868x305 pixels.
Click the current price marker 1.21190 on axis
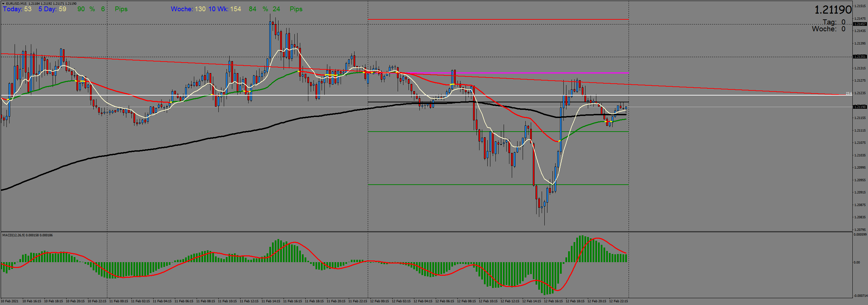pyautogui.click(x=860, y=107)
